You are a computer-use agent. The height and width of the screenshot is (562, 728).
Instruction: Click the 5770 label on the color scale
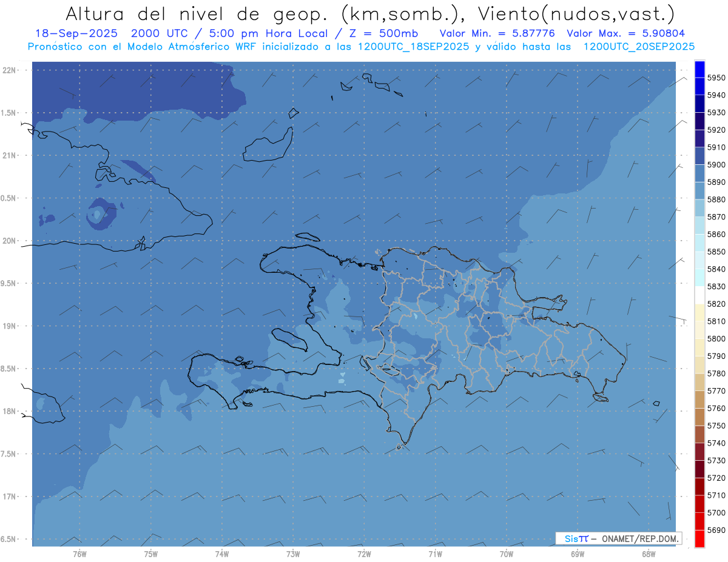716,391
